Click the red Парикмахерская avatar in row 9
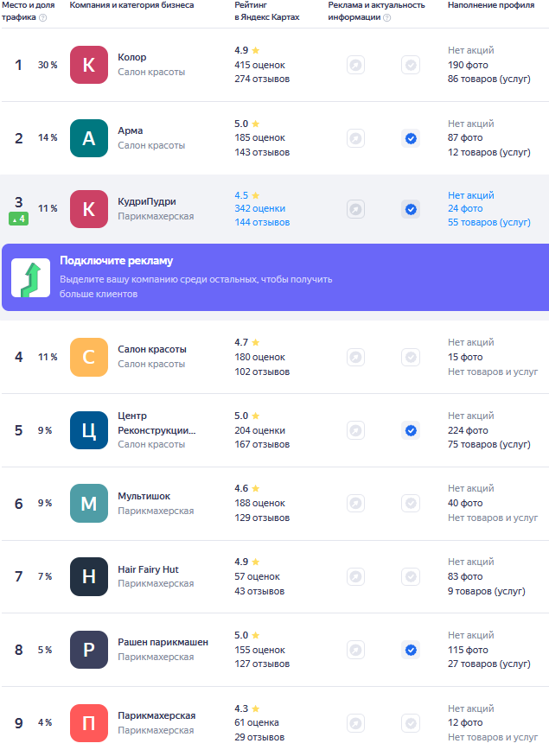Viewport: 549px width, 756px height. pyautogui.click(x=89, y=722)
